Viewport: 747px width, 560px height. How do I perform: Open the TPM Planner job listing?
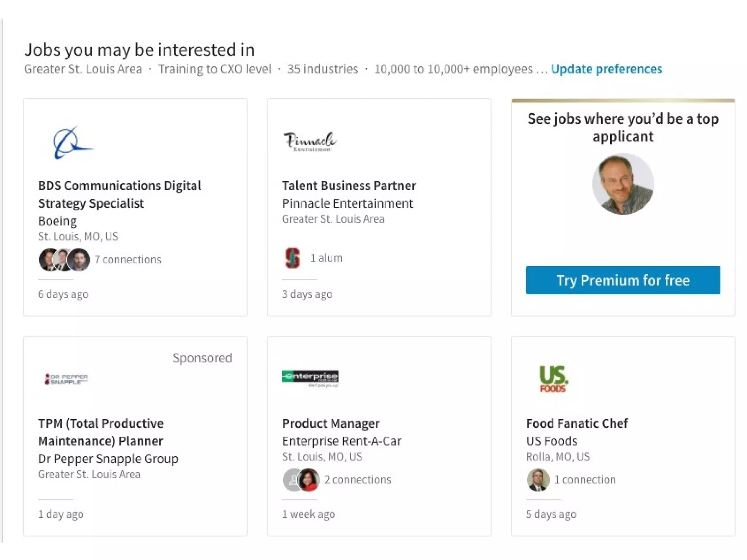pyautogui.click(x=101, y=432)
